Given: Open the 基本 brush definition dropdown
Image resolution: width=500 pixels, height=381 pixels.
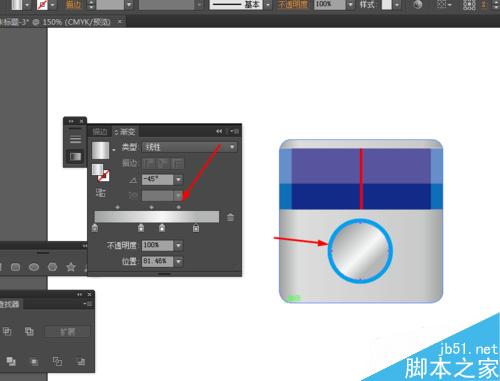Looking at the screenshot, I should coord(268,5).
